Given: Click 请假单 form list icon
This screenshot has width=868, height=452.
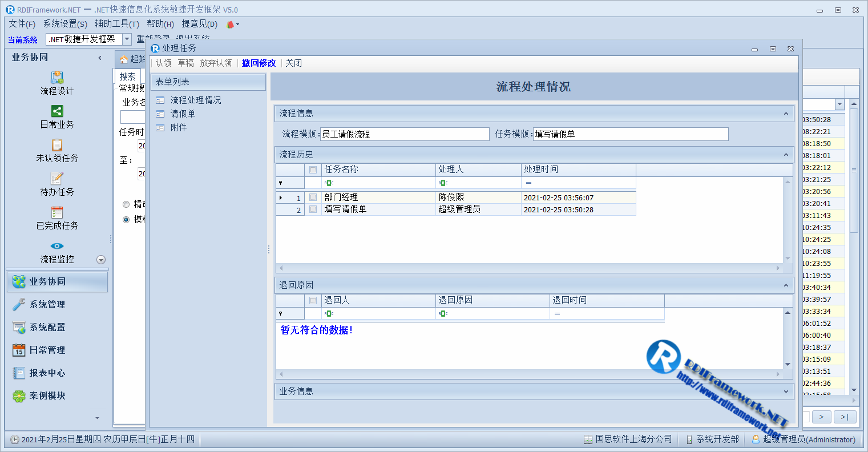Looking at the screenshot, I should [160, 114].
